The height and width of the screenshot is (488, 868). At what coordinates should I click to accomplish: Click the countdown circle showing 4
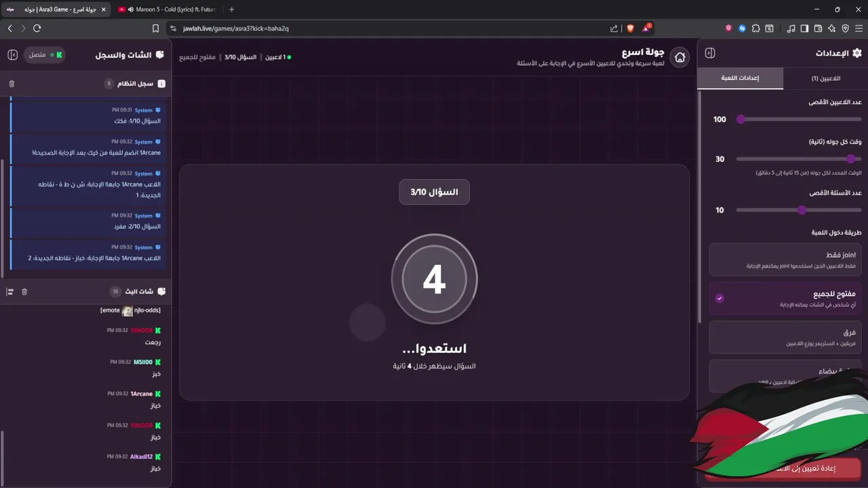click(x=434, y=279)
